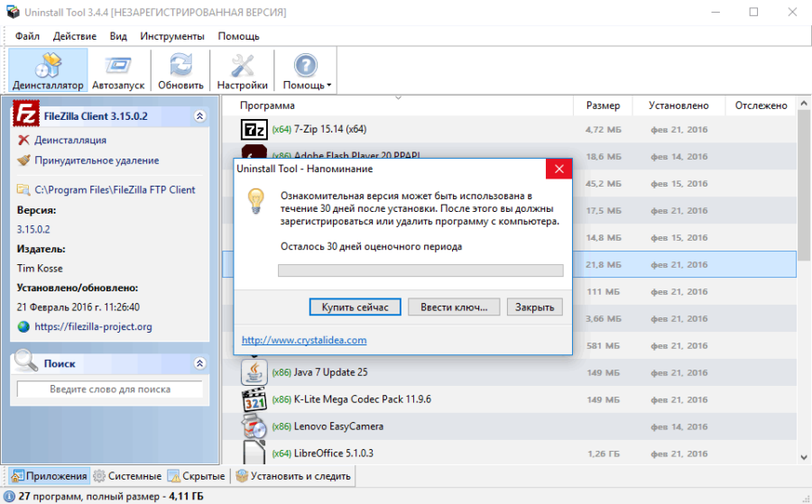Image resolution: width=812 pixels, height=504 pixels.
Task: Open the Вид menu
Action: [118, 36]
